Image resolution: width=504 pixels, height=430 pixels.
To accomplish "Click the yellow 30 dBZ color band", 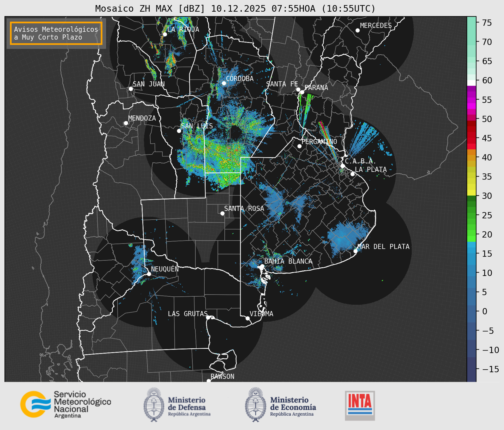I will coord(471,193).
